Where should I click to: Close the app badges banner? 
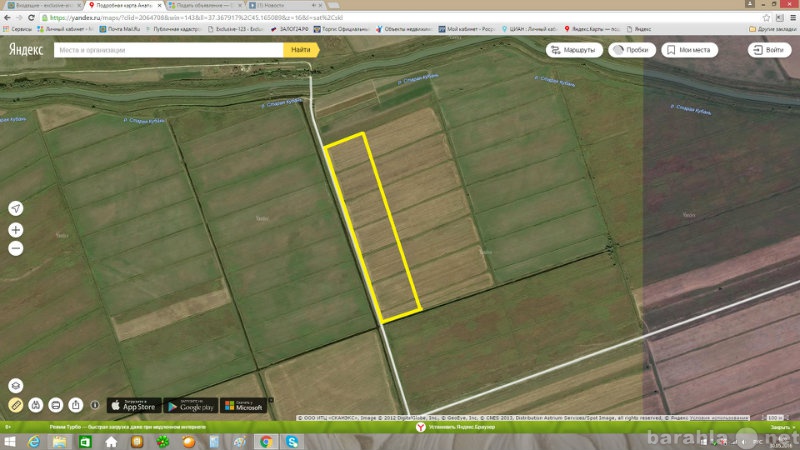coord(271,400)
